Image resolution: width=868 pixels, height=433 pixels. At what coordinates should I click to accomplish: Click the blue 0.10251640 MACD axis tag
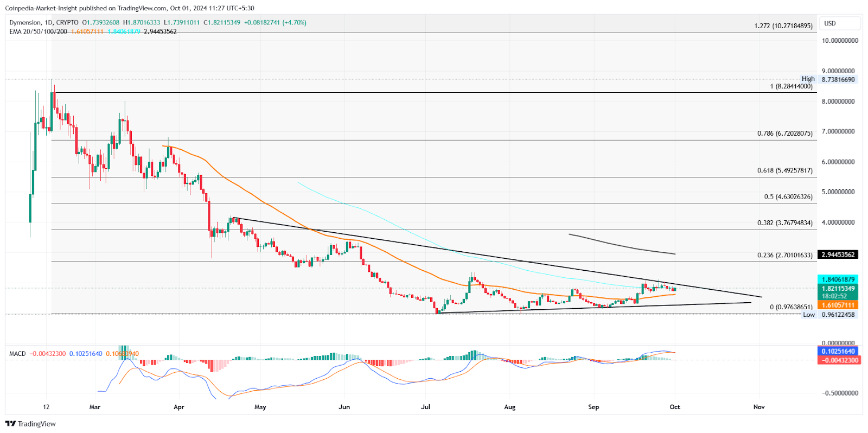pos(838,352)
